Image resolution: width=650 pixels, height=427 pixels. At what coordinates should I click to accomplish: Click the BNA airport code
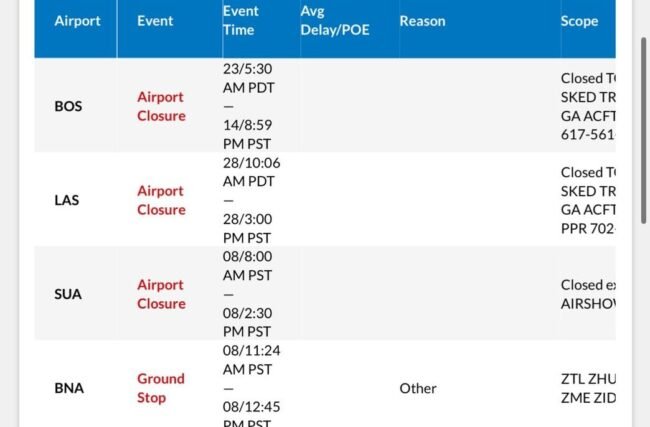[x=68, y=388]
